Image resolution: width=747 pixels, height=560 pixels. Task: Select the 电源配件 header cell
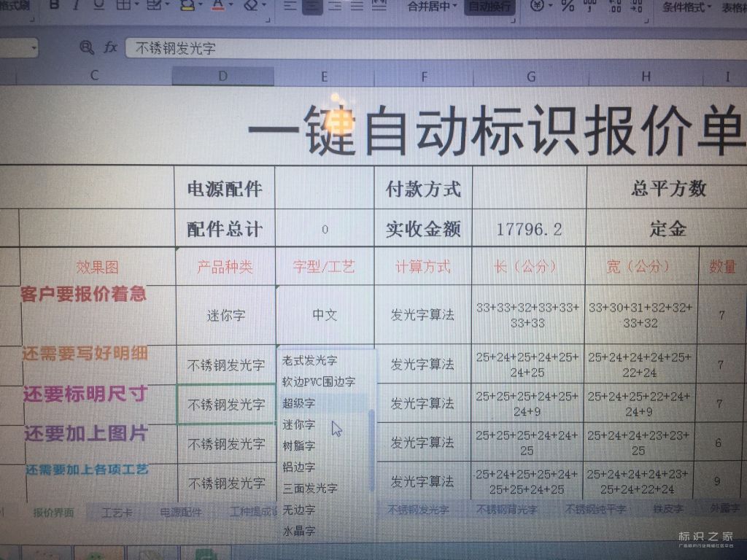coord(225,189)
